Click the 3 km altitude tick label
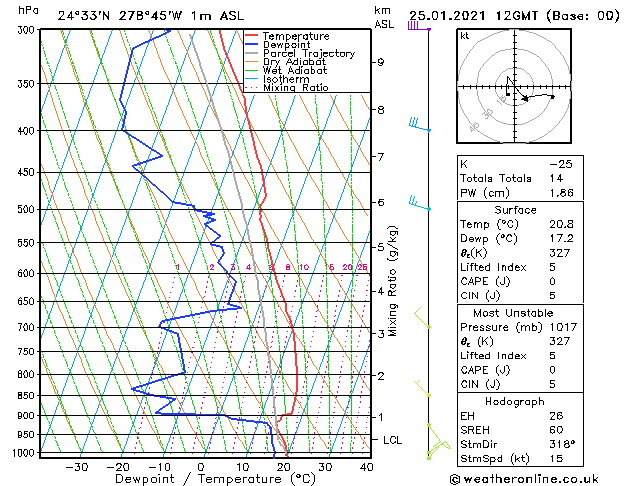The image size is (629, 486). (381, 333)
